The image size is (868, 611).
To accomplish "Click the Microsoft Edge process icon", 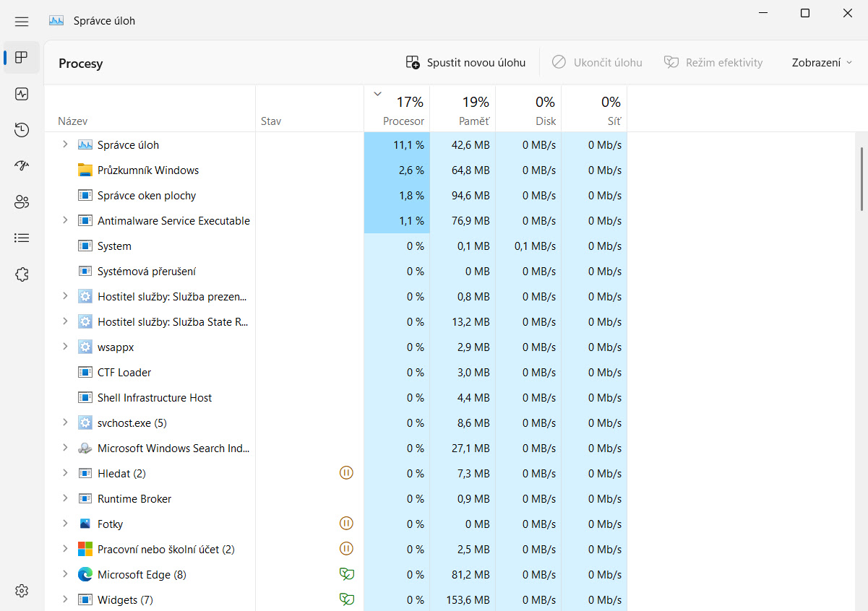I will coord(85,575).
